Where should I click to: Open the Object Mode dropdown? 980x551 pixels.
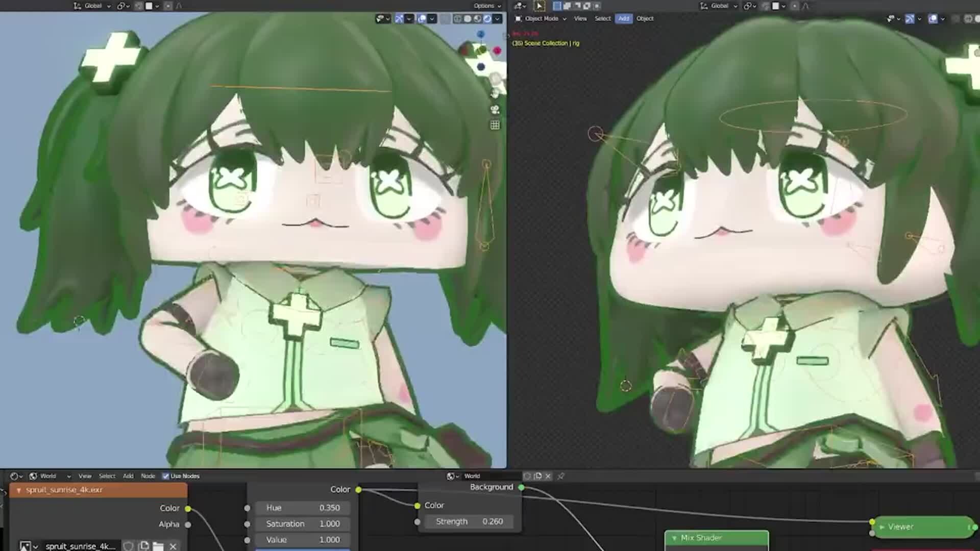pyautogui.click(x=541, y=18)
